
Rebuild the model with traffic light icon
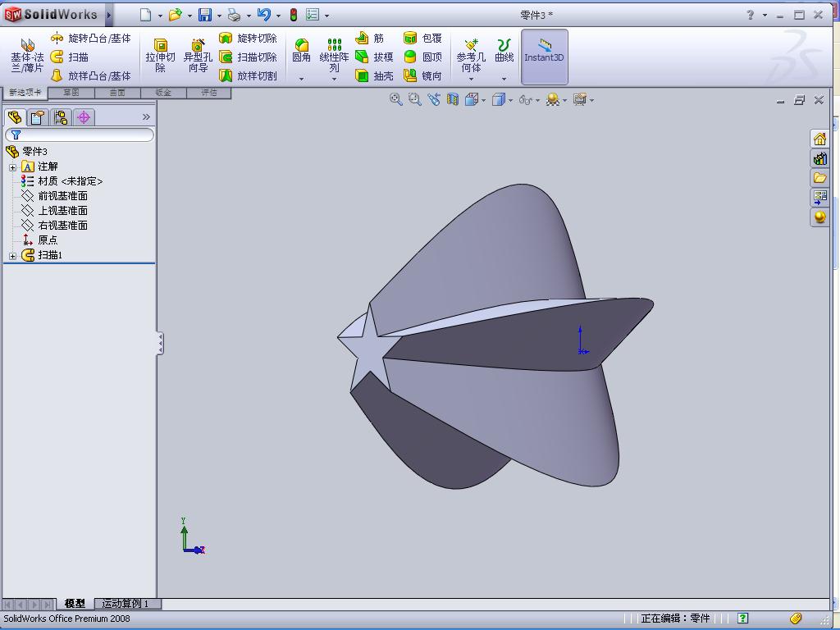pyautogui.click(x=294, y=15)
